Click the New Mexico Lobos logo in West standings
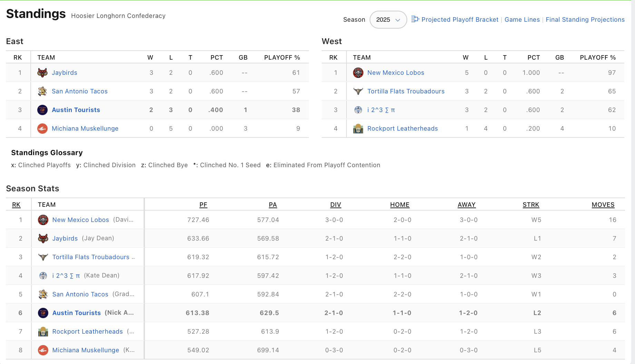Image resolution: width=635 pixels, height=364 pixels. pos(358,73)
